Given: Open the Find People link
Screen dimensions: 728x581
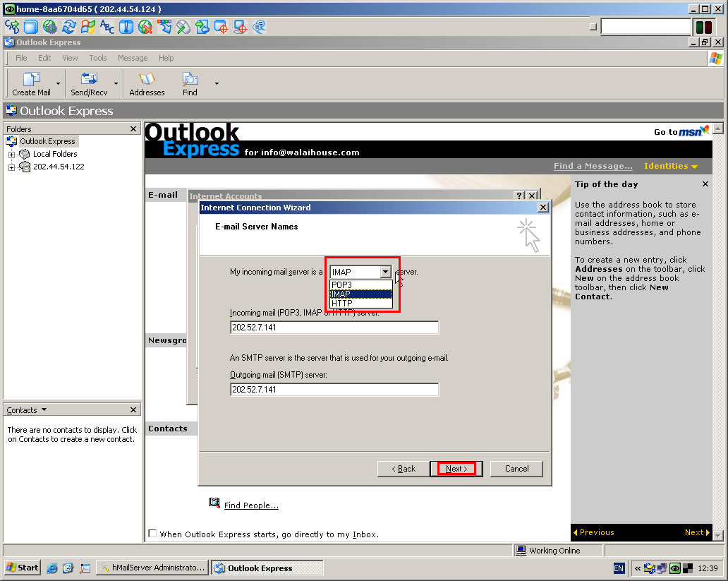Looking at the screenshot, I should pos(251,505).
